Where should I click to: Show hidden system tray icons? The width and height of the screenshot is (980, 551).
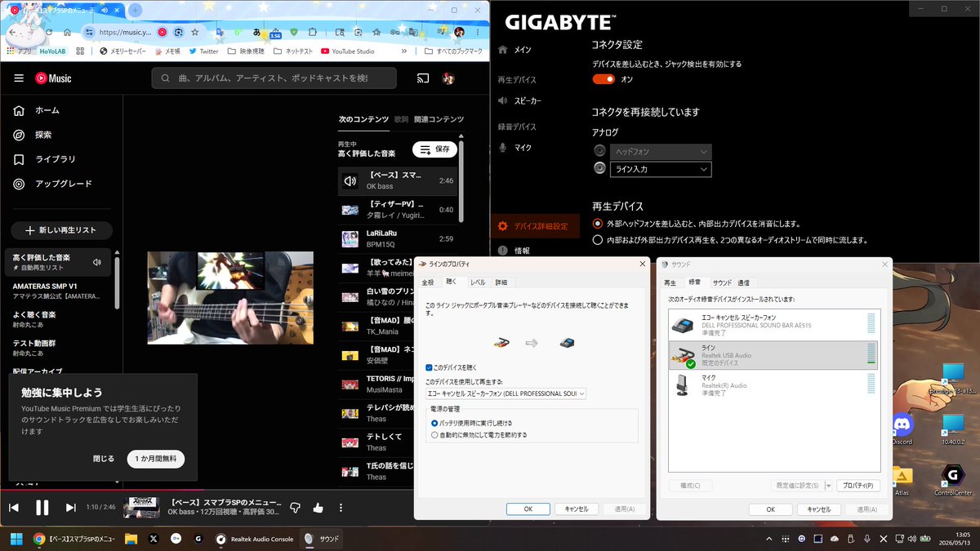pyautogui.click(x=770, y=539)
